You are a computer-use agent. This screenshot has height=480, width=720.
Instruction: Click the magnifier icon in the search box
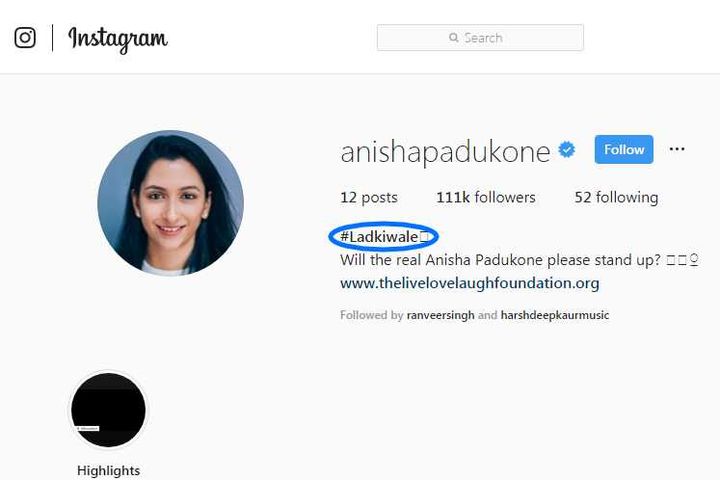click(x=454, y=38)
